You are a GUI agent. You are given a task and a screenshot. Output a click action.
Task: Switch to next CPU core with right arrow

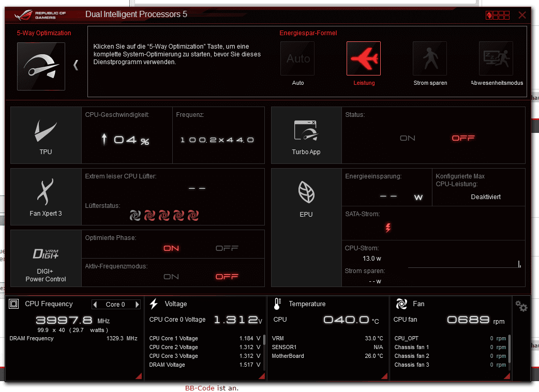click(137, 305)
